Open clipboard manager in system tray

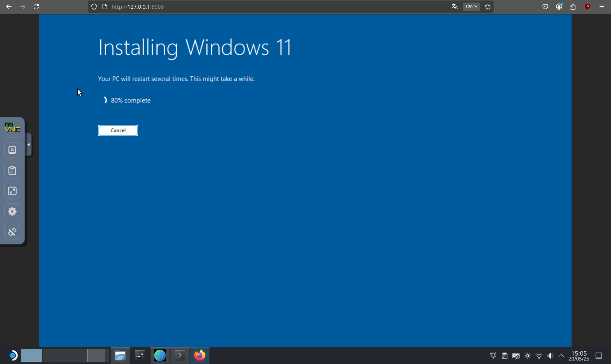click(505, 356)
